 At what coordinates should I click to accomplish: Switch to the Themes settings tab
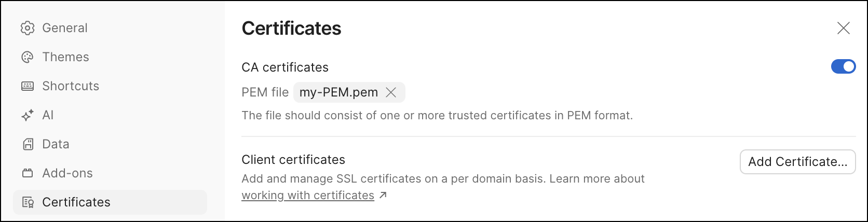65,57
